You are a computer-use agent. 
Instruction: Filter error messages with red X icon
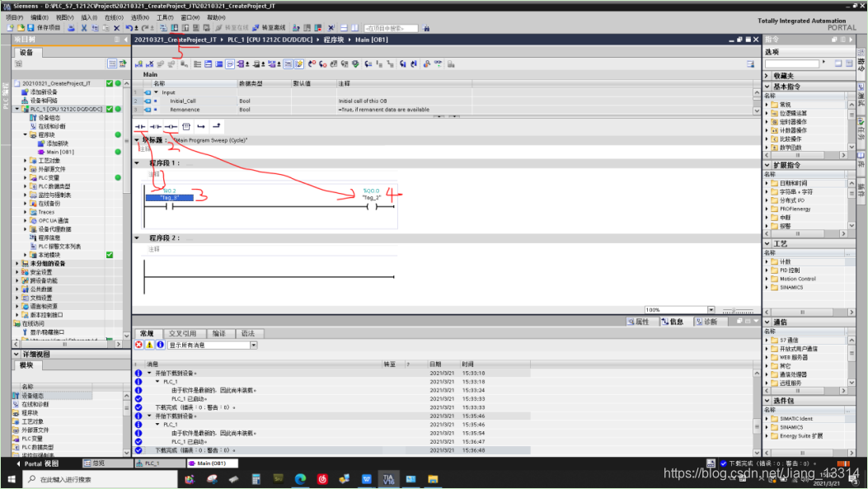tap(139, 345)
